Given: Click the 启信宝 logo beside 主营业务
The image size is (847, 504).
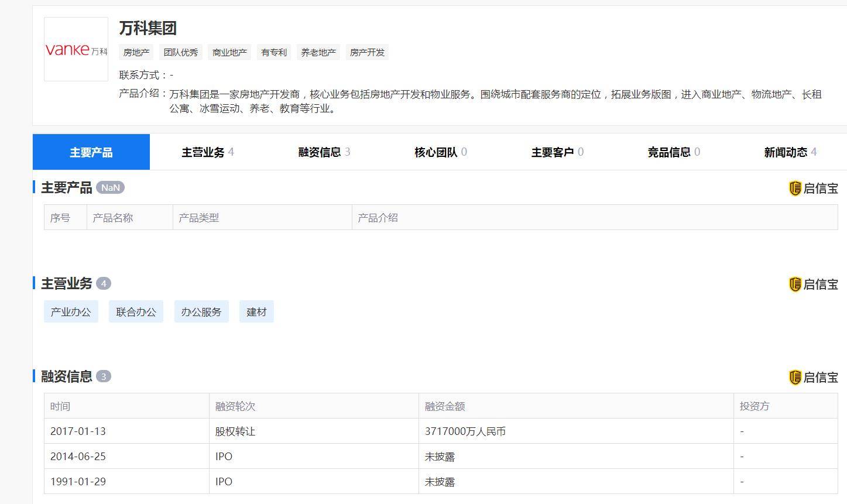Looking at the screenshot, I should pyautogui.click(x=813, y=284).
